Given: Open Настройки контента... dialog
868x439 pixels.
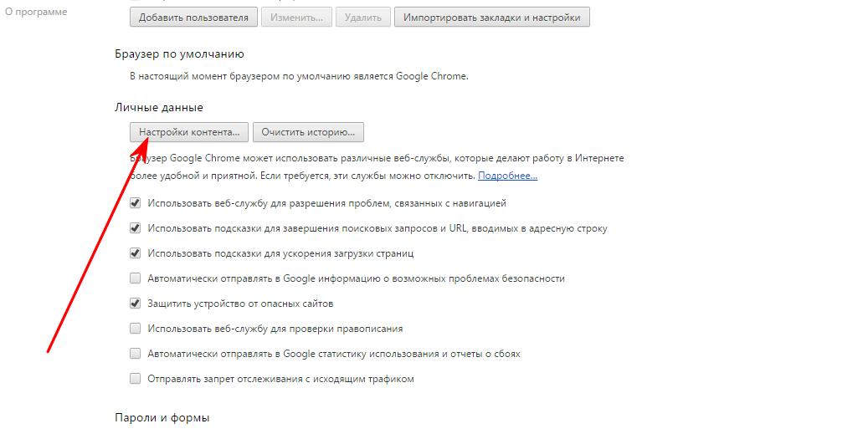Looking at the screenshot, I should click(x=189, y=132).
